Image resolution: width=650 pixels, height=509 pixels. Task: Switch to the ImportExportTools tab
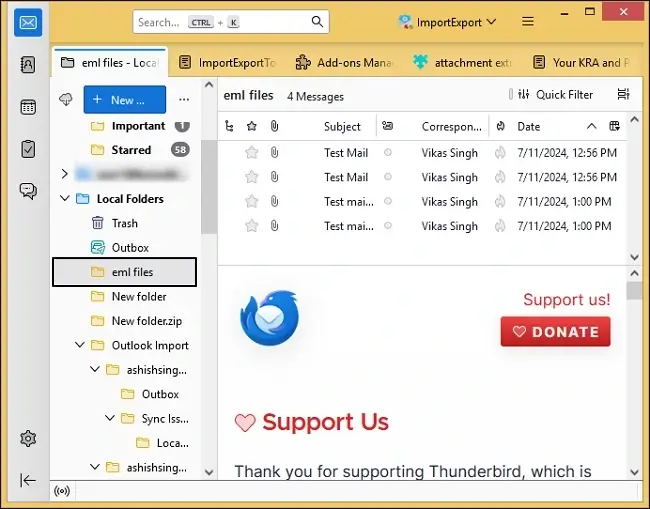point(228,63)
